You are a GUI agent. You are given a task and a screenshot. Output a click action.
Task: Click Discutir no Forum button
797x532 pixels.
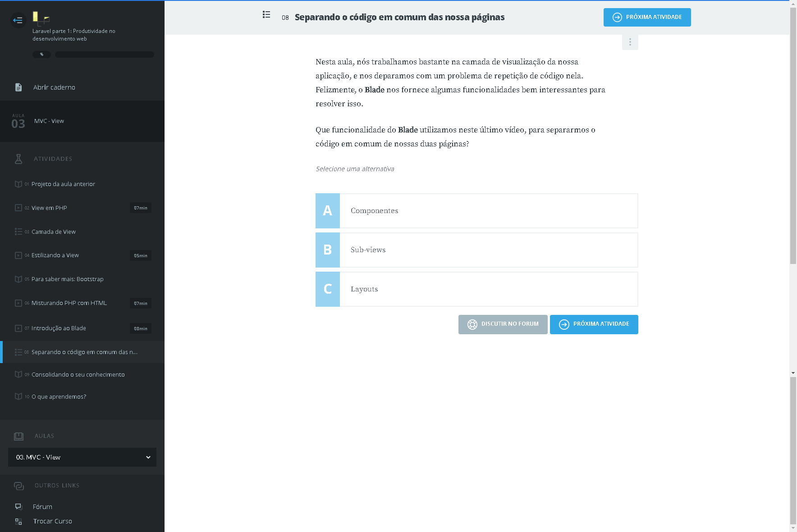503,324
